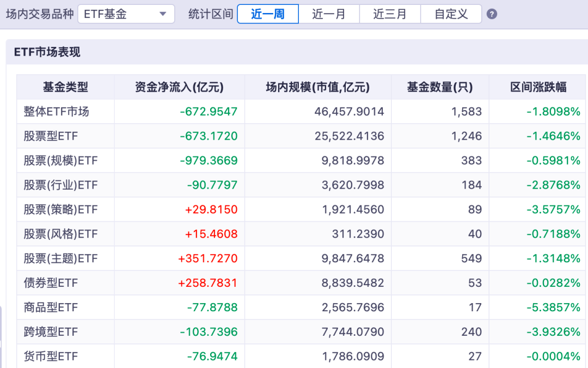This screenshot has height=368, width=588.
Task: Click fund count 1,246
Action: (x=467, y=136)
